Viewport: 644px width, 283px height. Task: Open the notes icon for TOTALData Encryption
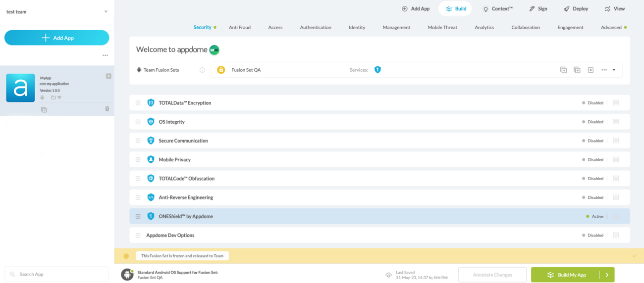point(616,103)
